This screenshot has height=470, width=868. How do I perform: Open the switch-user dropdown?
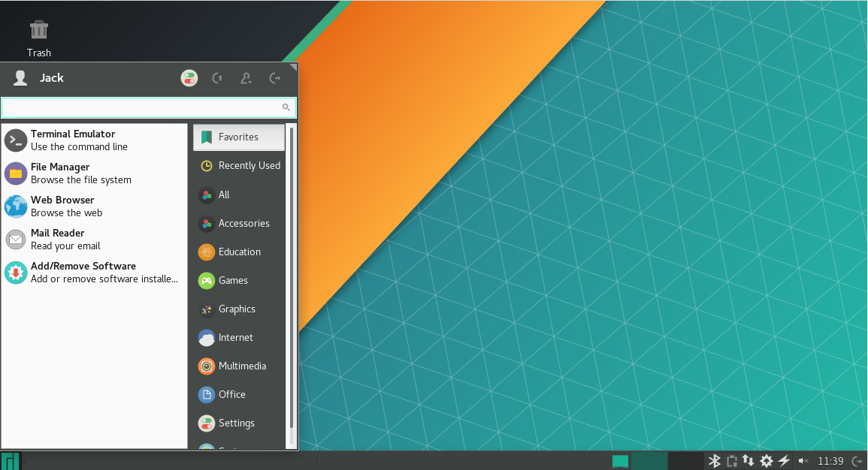click(246, 78)
